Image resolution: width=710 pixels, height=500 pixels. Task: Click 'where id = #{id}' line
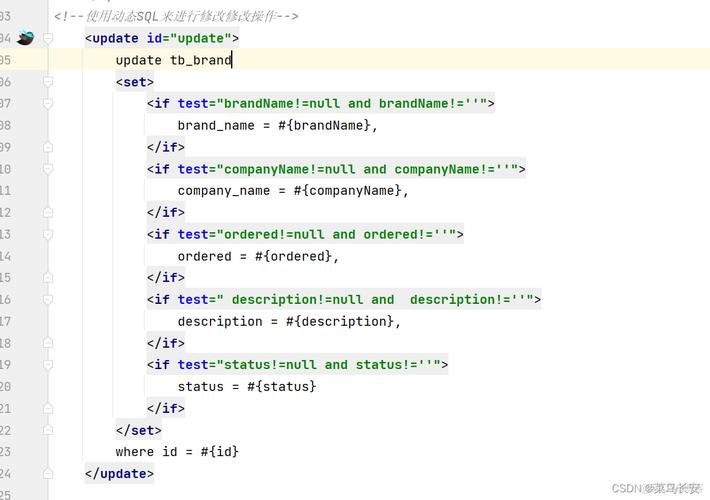click(x=177, y=452)
